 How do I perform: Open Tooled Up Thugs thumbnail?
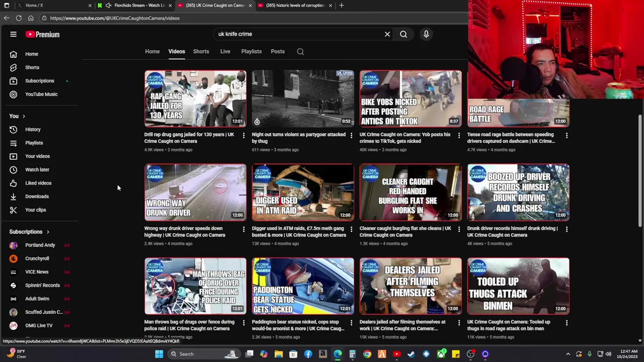click(x=518, y=286)
